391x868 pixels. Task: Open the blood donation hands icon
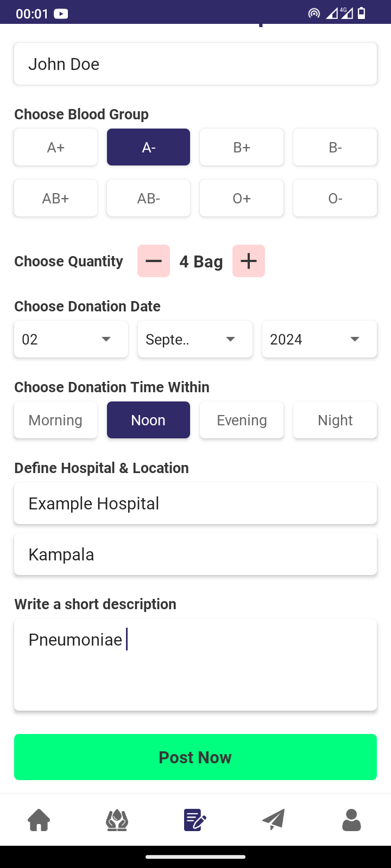pos(117,820)
